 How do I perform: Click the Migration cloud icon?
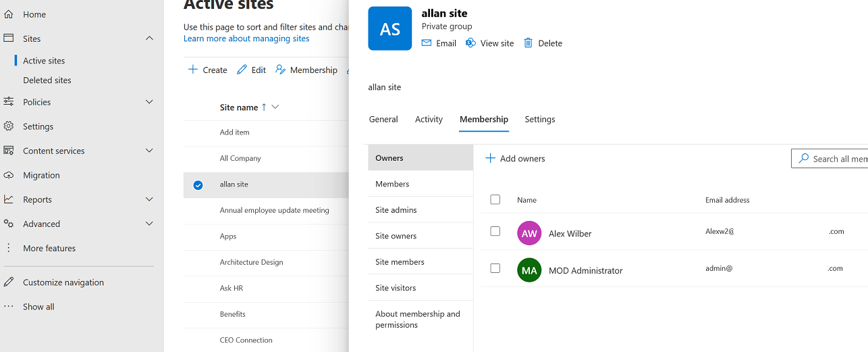9,175
